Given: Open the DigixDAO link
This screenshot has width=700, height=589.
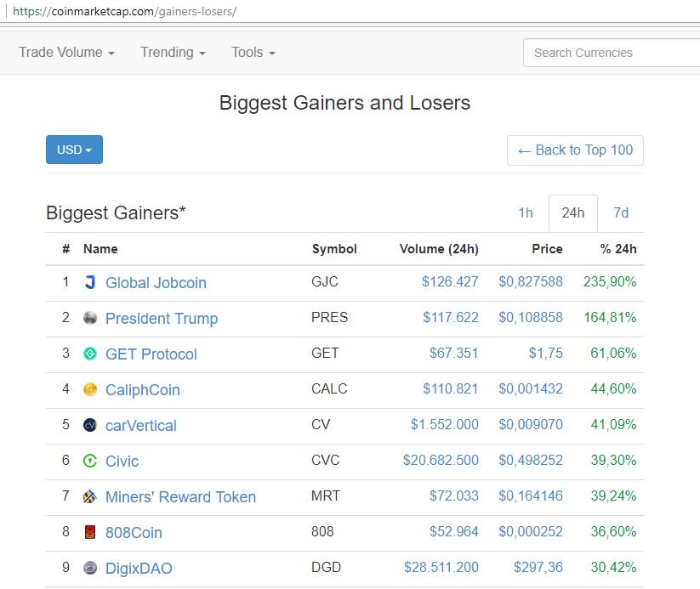Looking at the screenshot, I should [139, 568].
